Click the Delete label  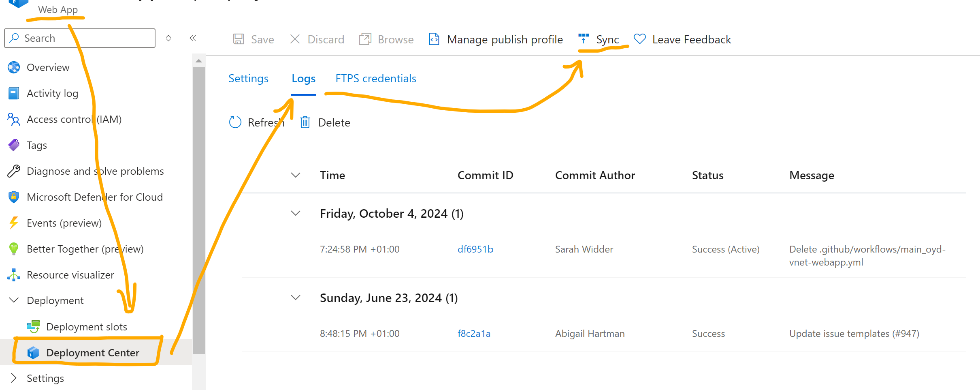click(x=334, y=122)
